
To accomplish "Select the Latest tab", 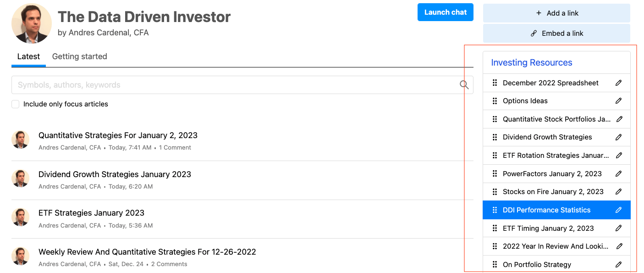I will pyautogui.click(x=28, y=56).
